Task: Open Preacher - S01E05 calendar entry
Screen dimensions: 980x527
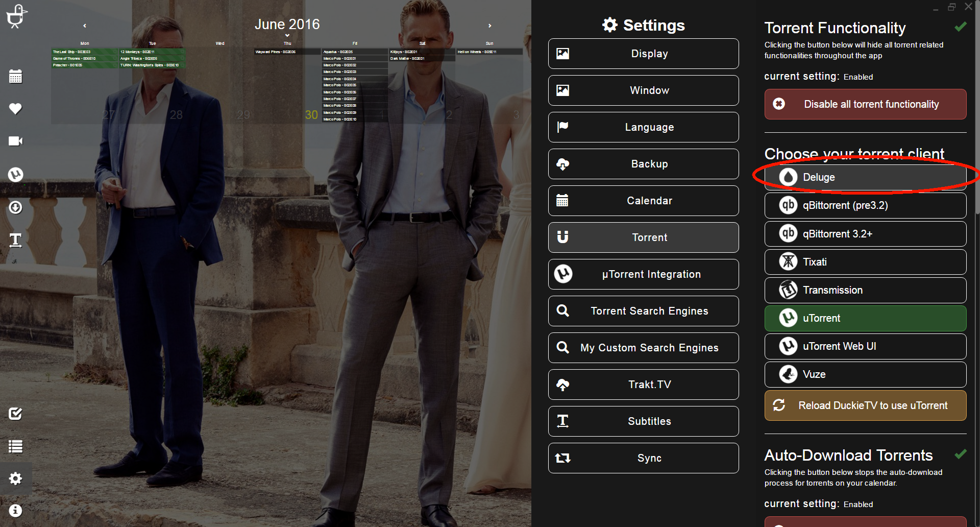Action: 85,65
